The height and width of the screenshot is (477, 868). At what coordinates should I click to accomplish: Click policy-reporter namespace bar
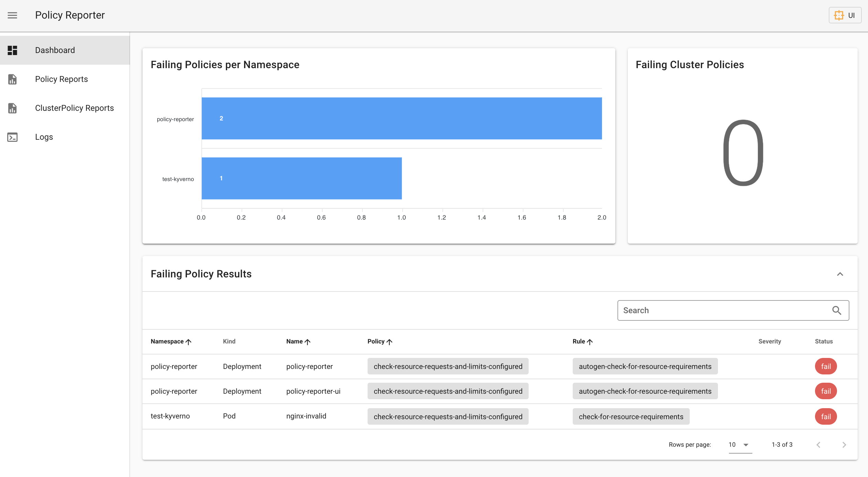coord(402,118)
